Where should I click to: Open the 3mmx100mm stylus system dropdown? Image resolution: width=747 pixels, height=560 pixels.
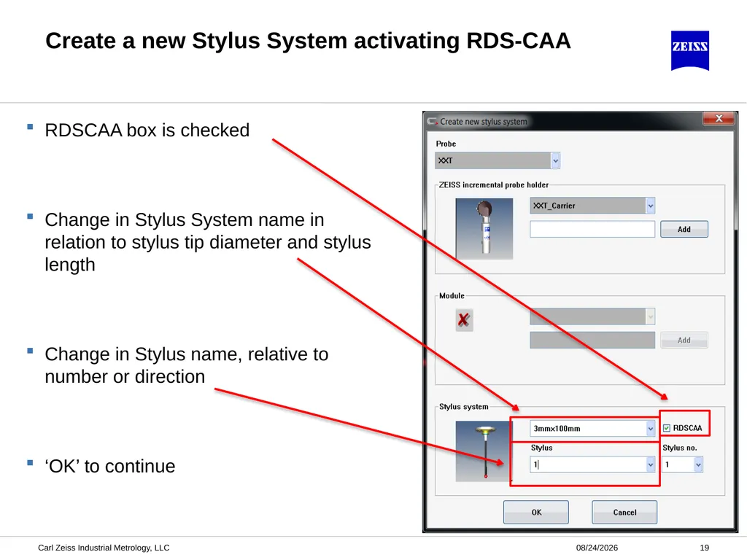click(x=650, y=429)
